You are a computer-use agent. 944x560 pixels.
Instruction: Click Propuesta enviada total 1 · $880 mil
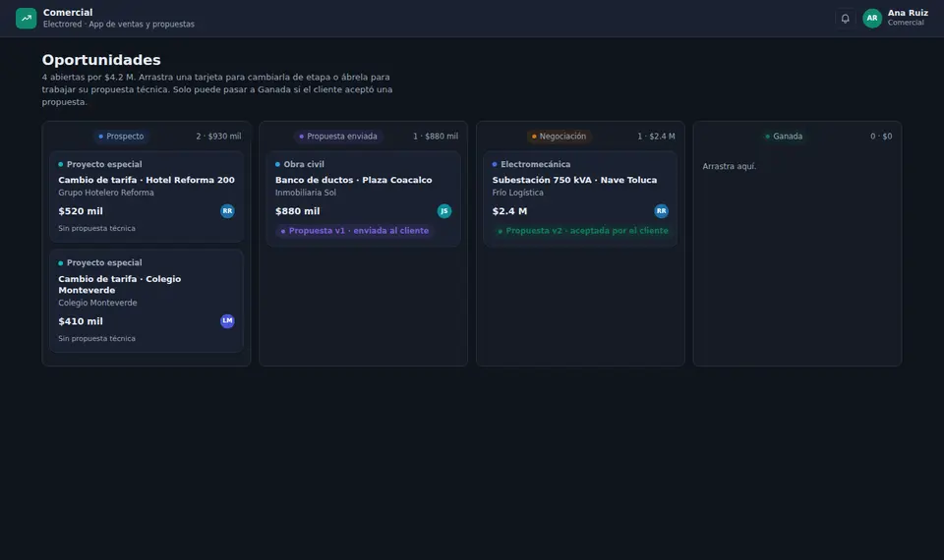(x=436, y=137)
